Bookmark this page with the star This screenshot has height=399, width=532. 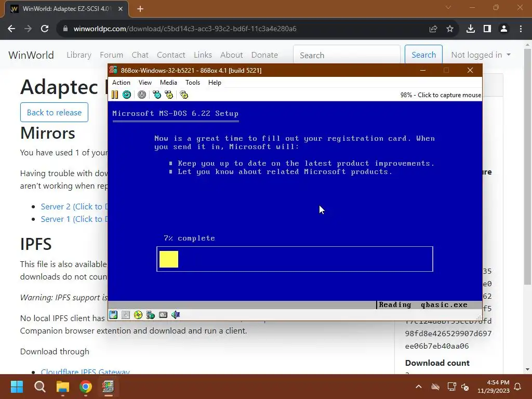450,29
